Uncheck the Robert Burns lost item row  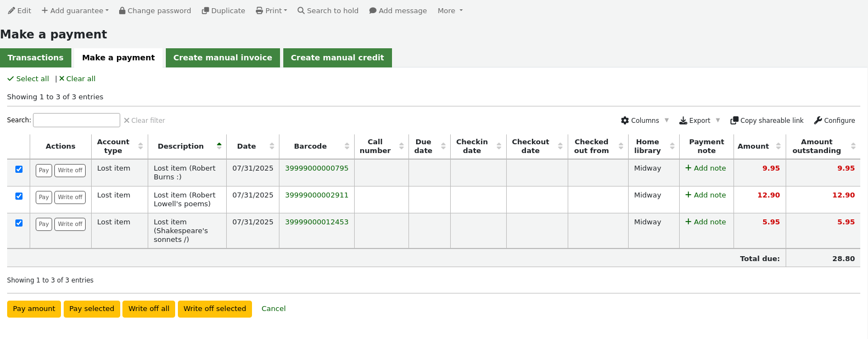(19, 169)
